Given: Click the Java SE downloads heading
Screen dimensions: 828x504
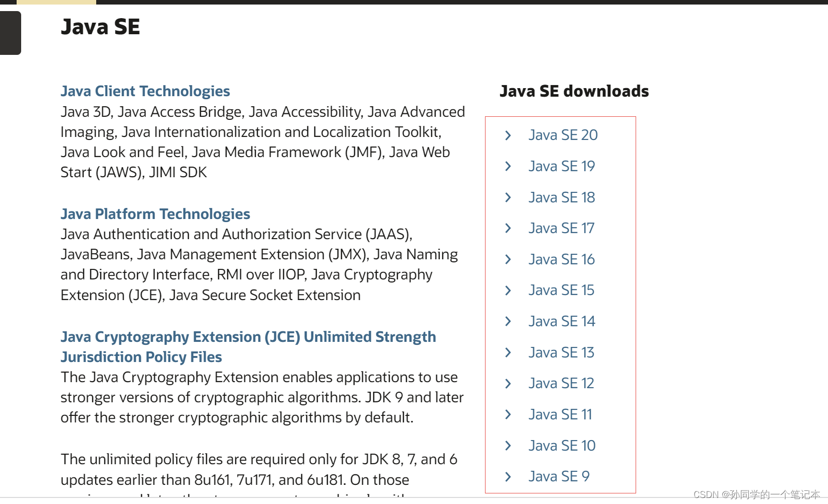Looking at the screenshot, I should point(574,91).
